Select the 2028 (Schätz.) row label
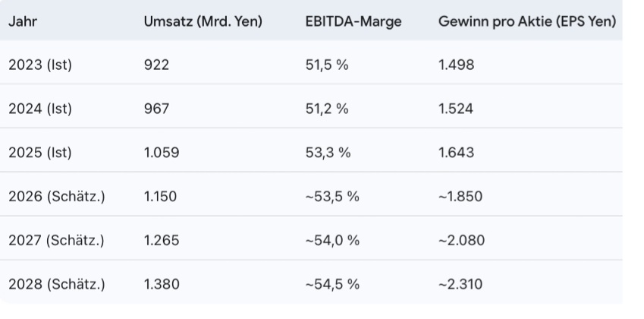Image resolution: width=644 pixels, height=319 pixels. point(56,285)
